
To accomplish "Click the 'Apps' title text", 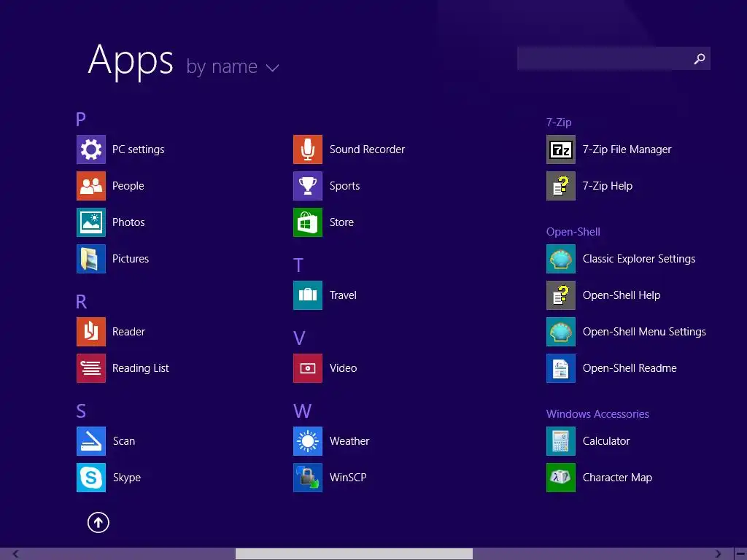I will (131, 61).
